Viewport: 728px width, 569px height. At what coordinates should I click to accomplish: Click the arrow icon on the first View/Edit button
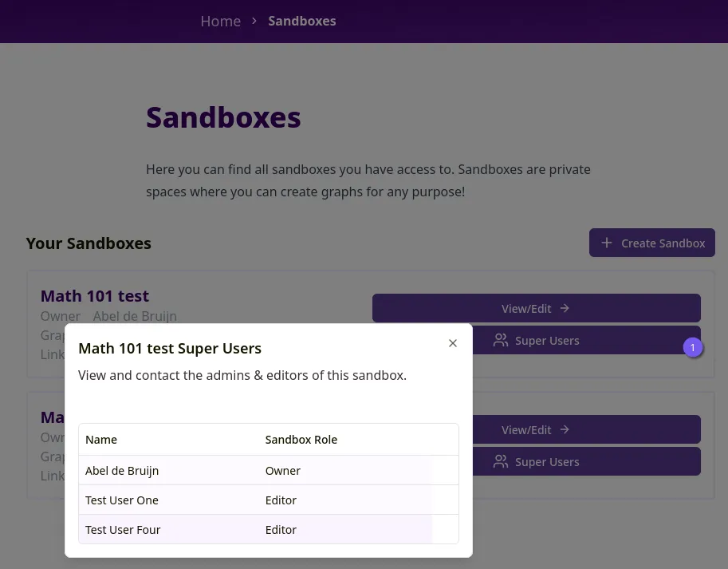(x=565, y=308)
